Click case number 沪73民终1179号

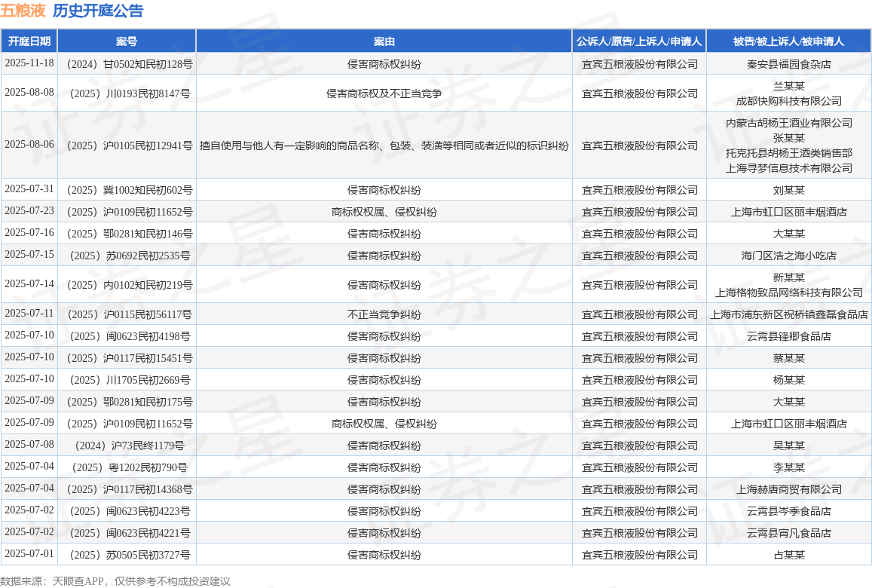coord(130,446)
